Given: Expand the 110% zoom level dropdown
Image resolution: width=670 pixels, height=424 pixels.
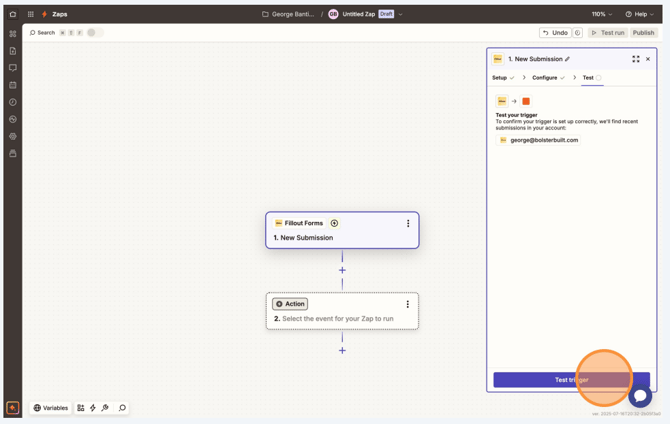Looking at the screenshot, I should click(x=601, y=14).
